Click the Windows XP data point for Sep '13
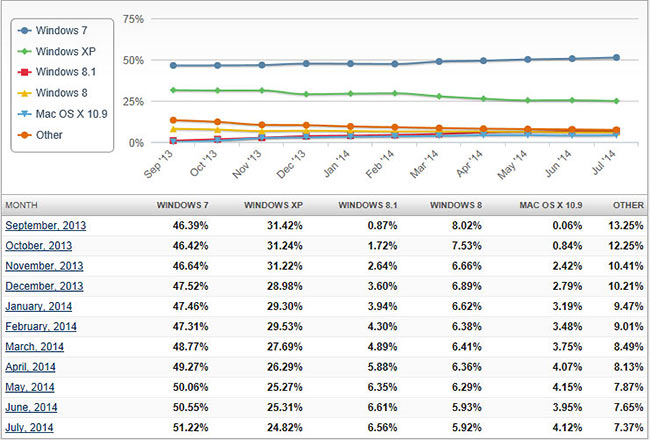Screen dimensions: 650x440 pos(175,91)
